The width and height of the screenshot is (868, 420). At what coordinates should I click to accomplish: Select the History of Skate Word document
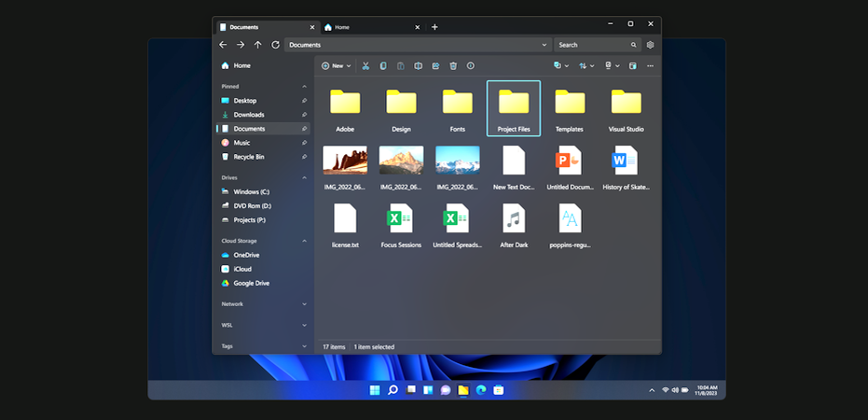tap(627, 167)
